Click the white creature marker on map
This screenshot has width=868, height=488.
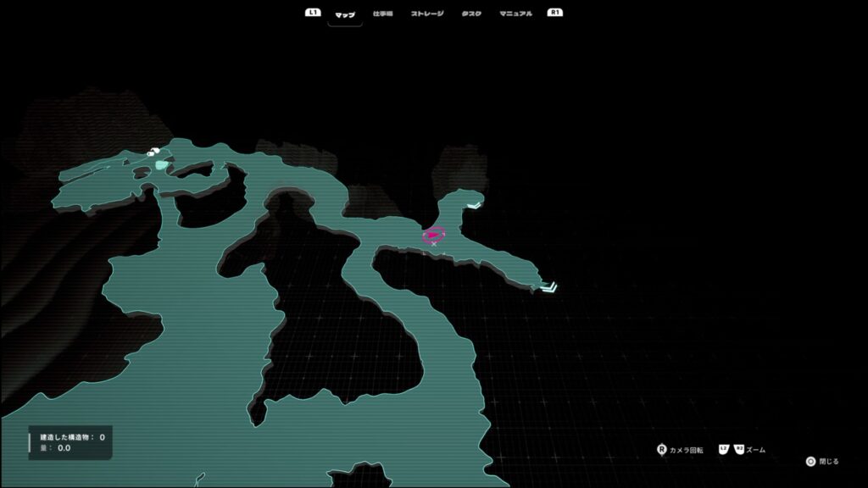coord(154,152)
